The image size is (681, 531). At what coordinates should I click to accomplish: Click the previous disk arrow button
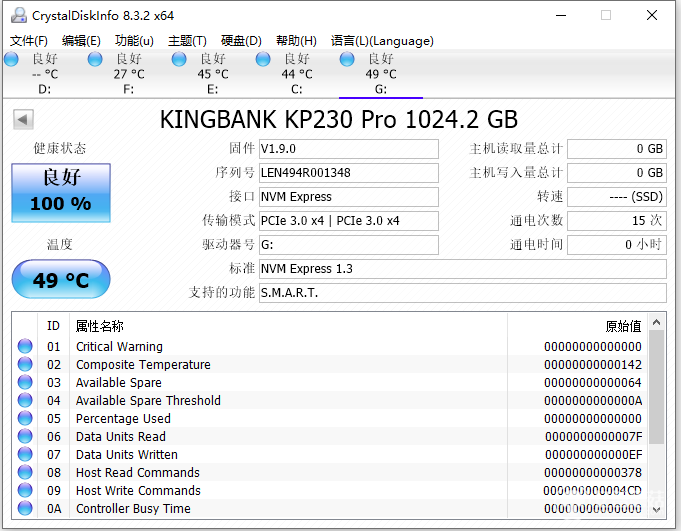pyautogui.click(x=23, y=119)
